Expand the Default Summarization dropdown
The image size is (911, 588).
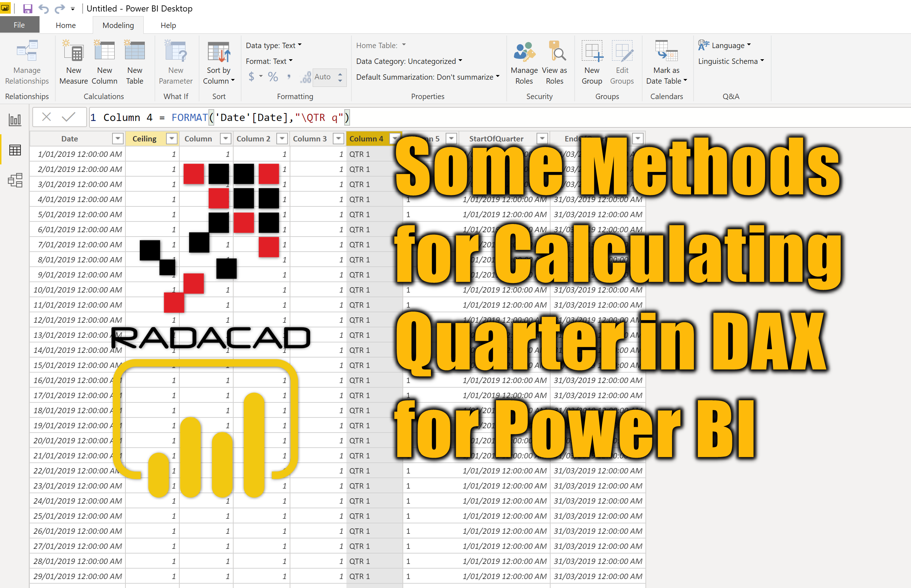point(428,77)
